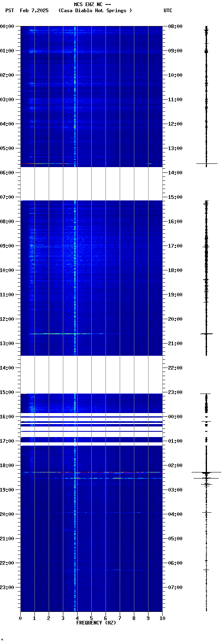Click the 'Feb 7,2025' date label
Image resolution: width=224 pixels, height=644 pixels.
click(34, 11)
